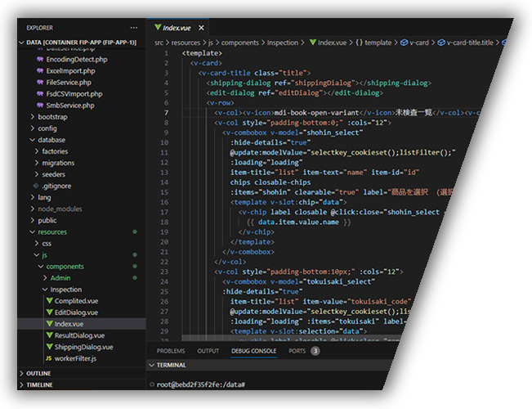Collapse the database folder

(x=33, y=140)
